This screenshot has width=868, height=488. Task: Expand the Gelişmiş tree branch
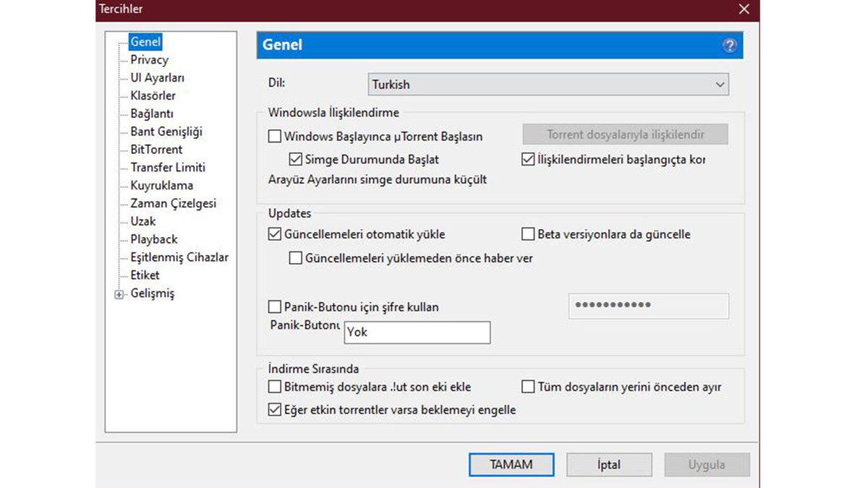[119, 294]
